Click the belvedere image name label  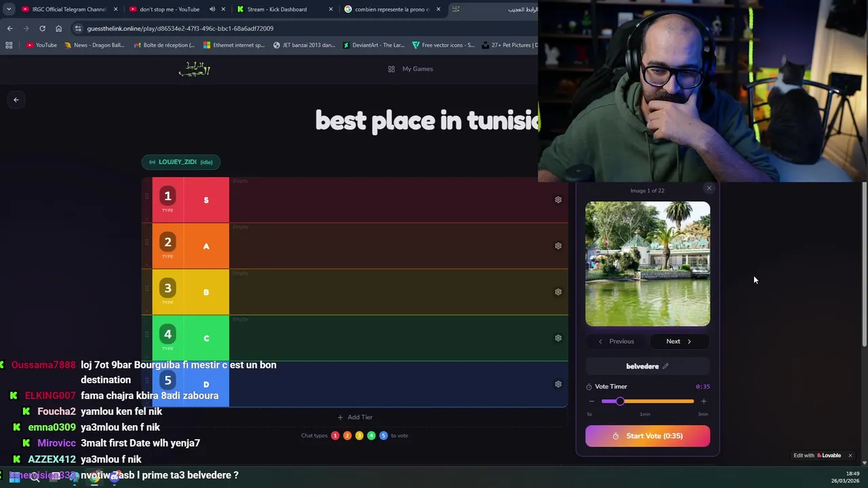(x=642, y=367)
